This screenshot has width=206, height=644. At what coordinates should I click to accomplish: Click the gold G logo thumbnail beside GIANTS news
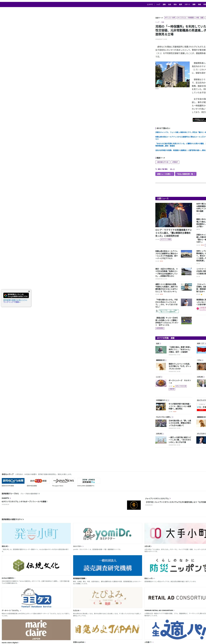[134, 505]
